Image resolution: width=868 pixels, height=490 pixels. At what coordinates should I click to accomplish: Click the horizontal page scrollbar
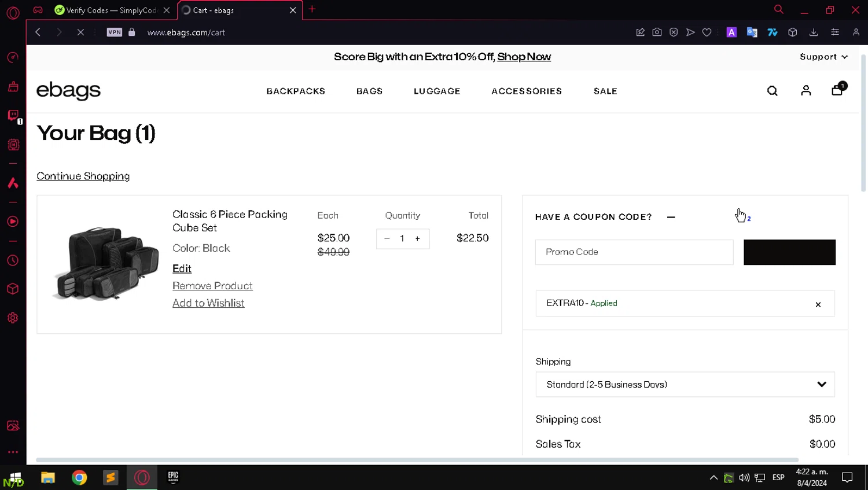[417, 460]
